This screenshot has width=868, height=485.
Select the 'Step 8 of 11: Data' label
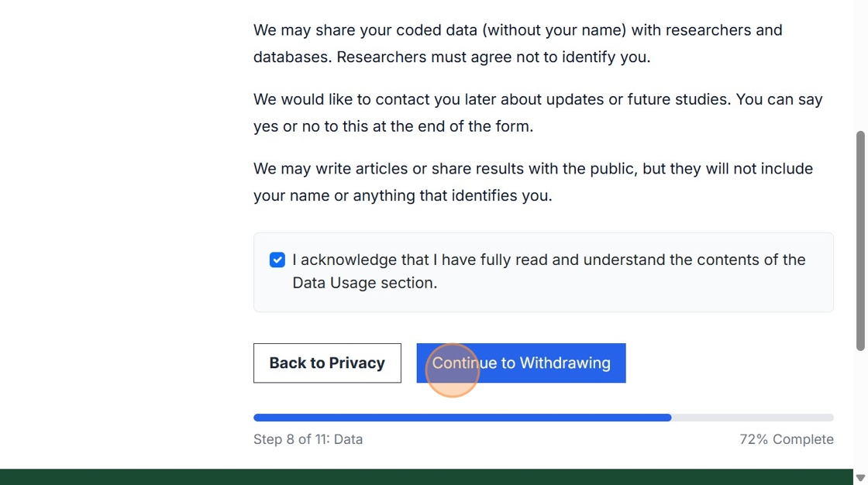coord(308,439)
